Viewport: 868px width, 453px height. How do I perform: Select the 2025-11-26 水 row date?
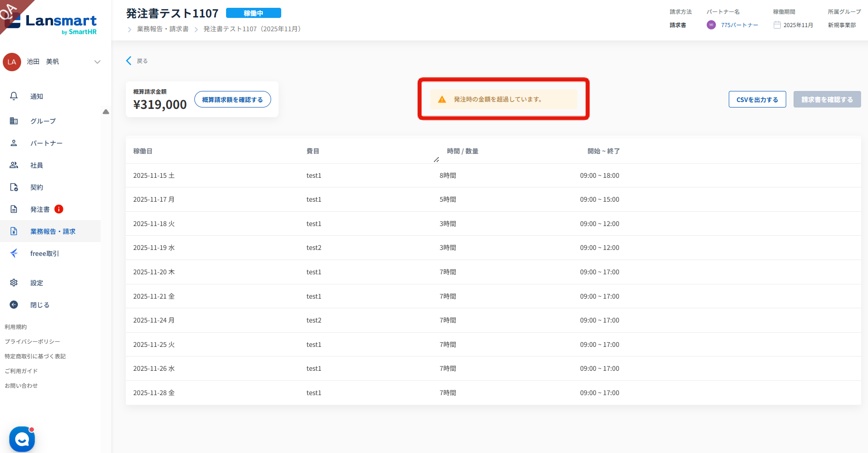154,368
